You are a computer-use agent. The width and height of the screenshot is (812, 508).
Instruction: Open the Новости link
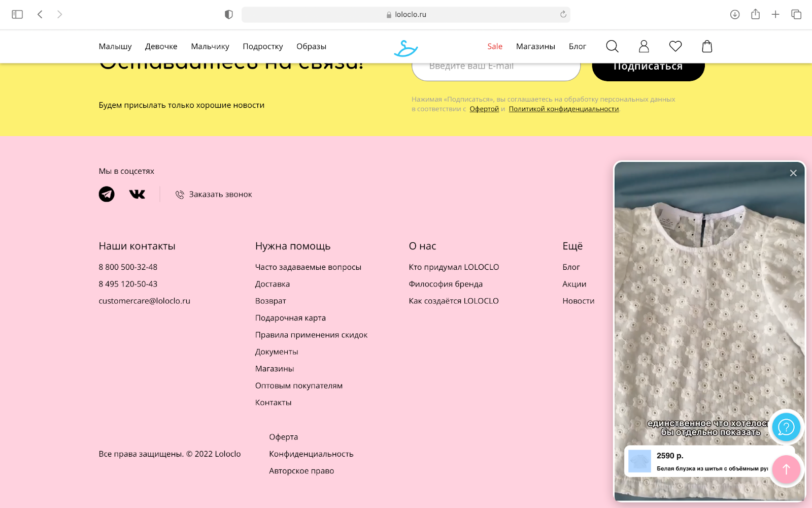click(578, 301)
